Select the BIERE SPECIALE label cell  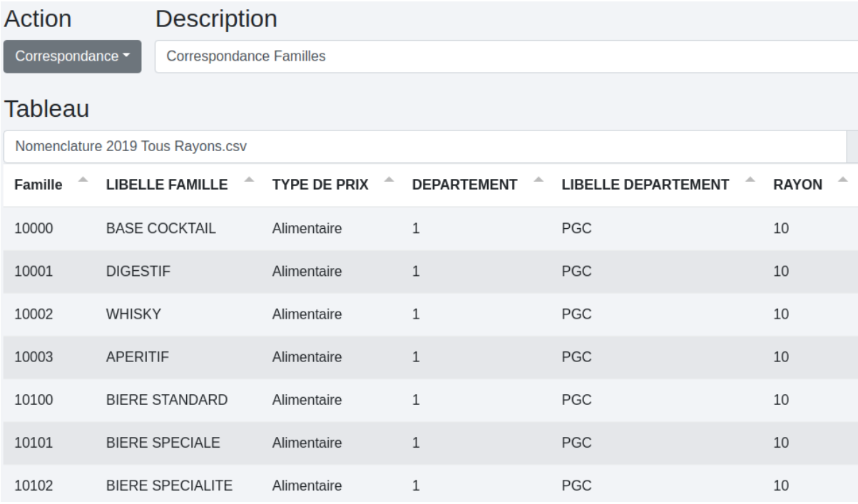click(x=163, y=443)
